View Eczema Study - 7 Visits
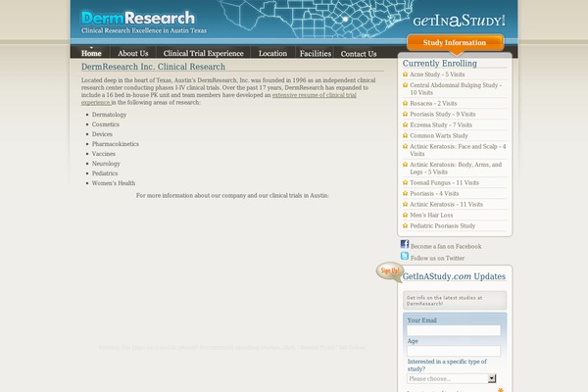Viewport: 588px width, 392px height. tap(441, 124)
